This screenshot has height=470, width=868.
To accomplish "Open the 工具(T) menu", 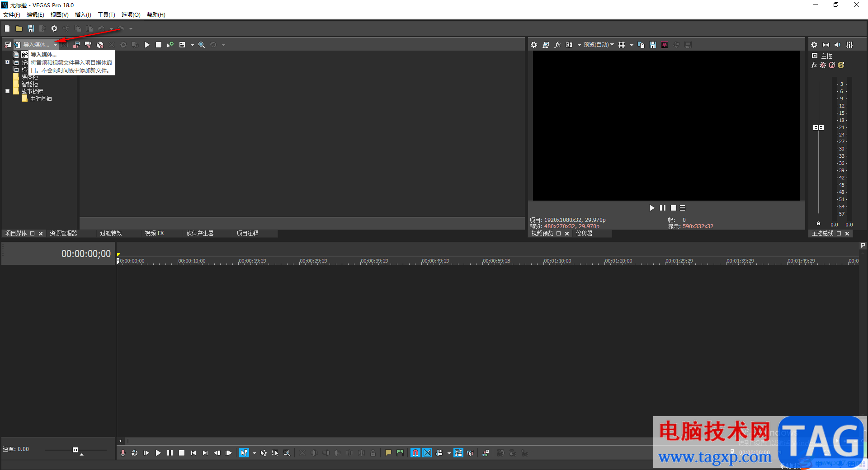I will pos(106,15).
